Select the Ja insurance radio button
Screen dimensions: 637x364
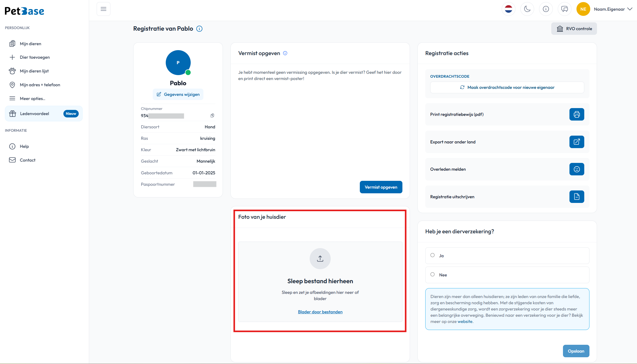[x=433, y=255]
